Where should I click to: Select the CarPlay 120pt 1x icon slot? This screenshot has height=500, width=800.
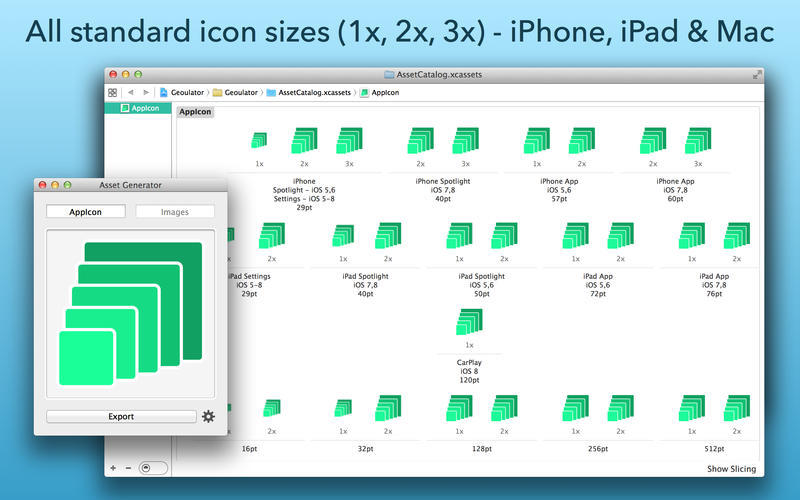pos(469,321)
